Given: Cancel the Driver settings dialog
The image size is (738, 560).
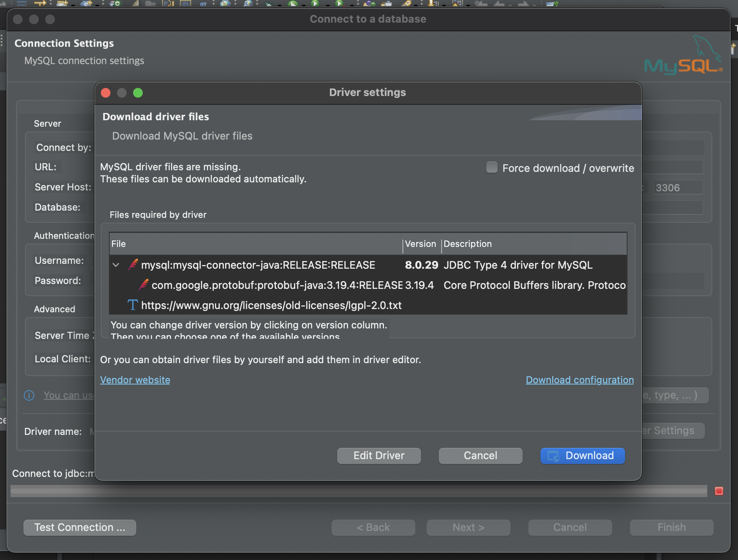Looking at the screenshot, I should pyautogui.click(x=480, y=456).
